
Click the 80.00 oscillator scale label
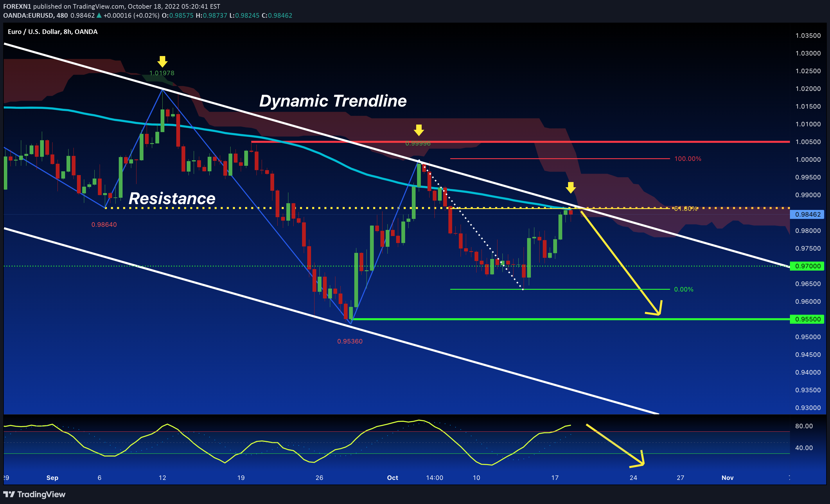[804, 426]
